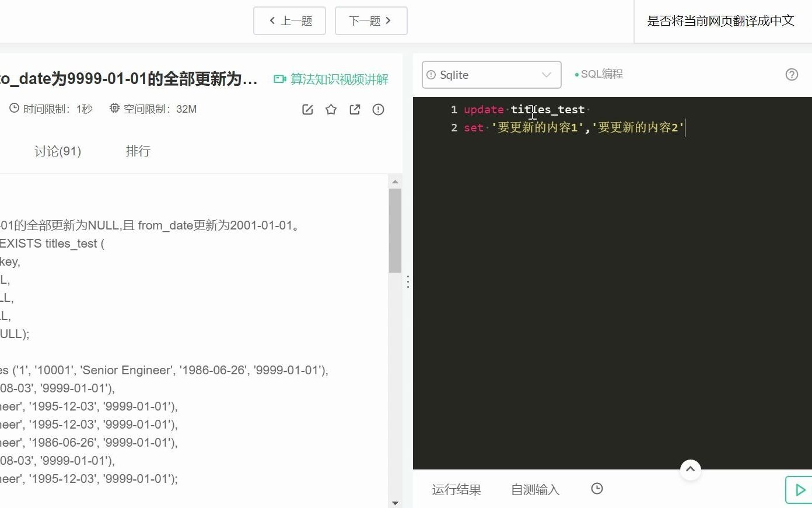812x508 pixels.
Task: Open the Sqlite language dropdown
Action: pyautogui.click(x=491, y=75)
